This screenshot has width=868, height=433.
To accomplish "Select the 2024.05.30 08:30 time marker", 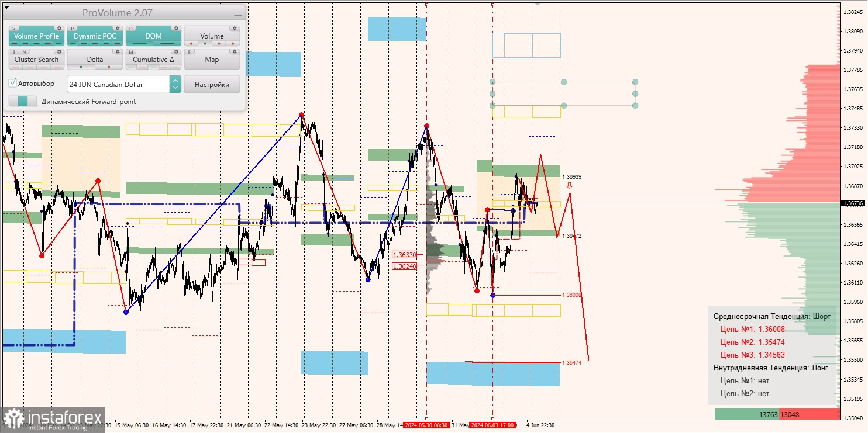I will click(426, 425).
